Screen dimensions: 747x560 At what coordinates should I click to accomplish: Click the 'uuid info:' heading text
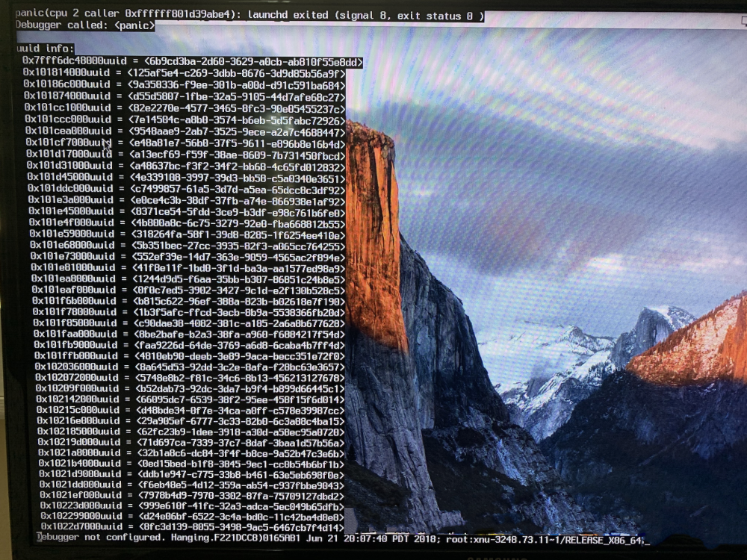click(46, 48)
